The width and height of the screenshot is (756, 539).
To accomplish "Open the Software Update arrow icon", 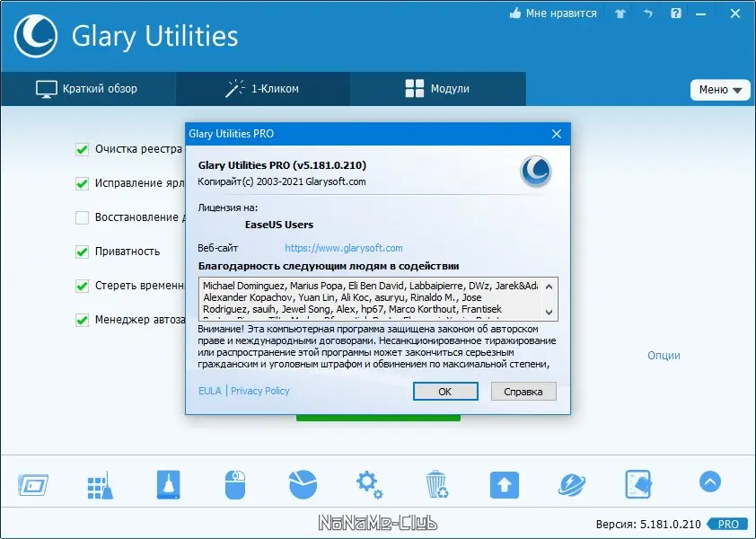I will click(505, 484).
